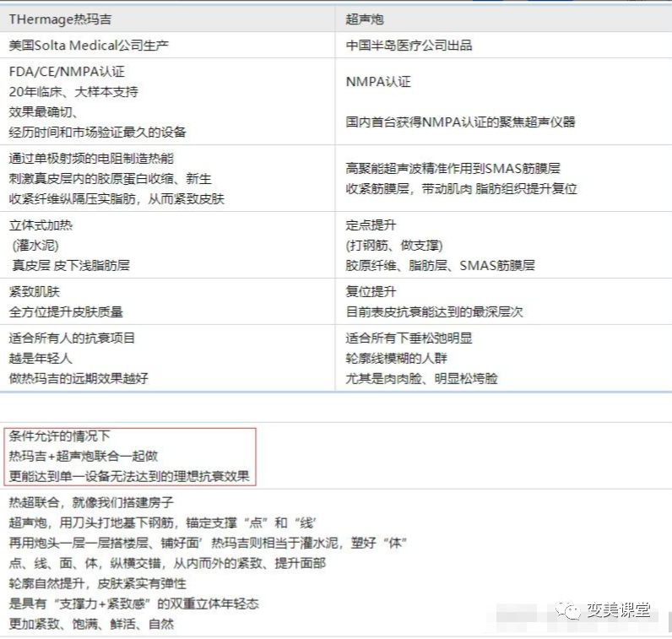Screen dimensions: 672x639
Task: Click 'NMPA认证' in 超声炮 column
Action: [x=378, y=81]
